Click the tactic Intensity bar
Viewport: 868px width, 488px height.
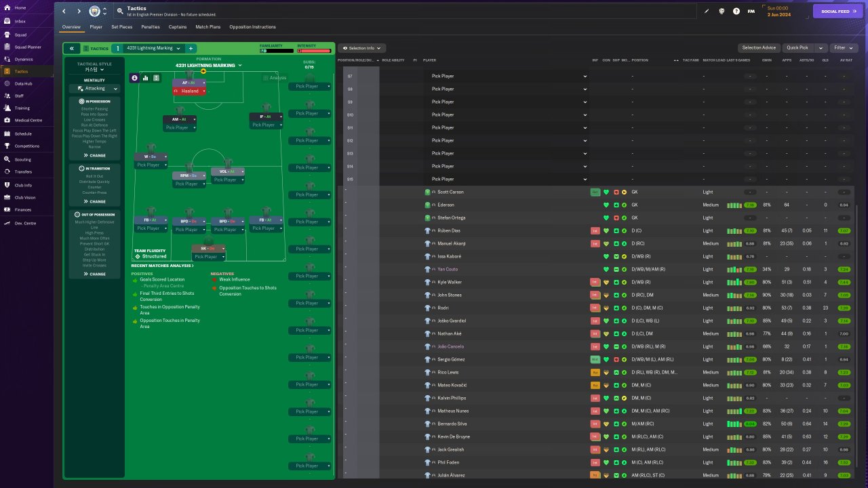tap(314, 51)
